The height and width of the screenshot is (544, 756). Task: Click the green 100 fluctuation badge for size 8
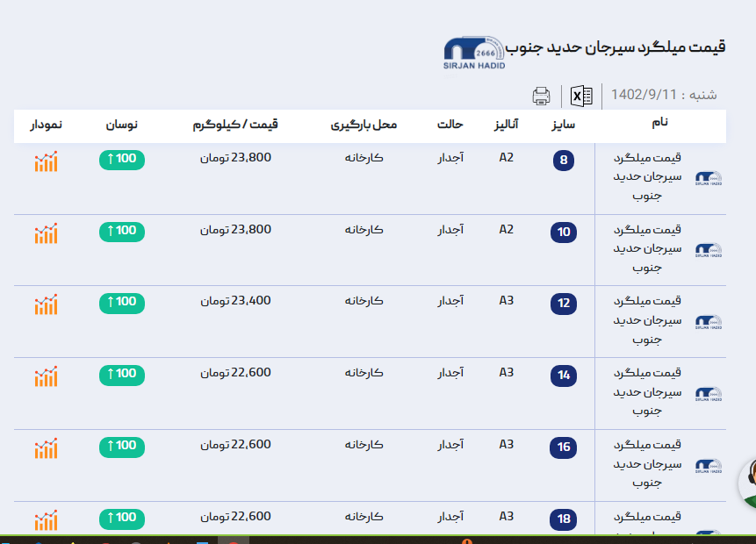coord(122,159)
